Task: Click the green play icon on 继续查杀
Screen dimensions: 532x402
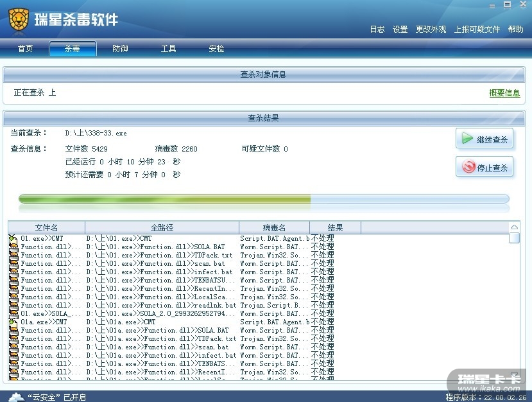Action: tap(467, 139)
